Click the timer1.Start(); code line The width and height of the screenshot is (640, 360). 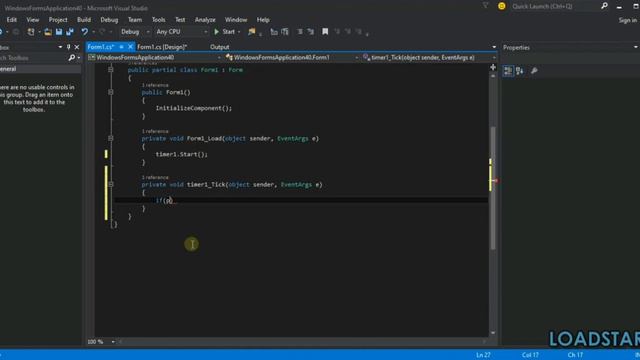tap(182, 154)
